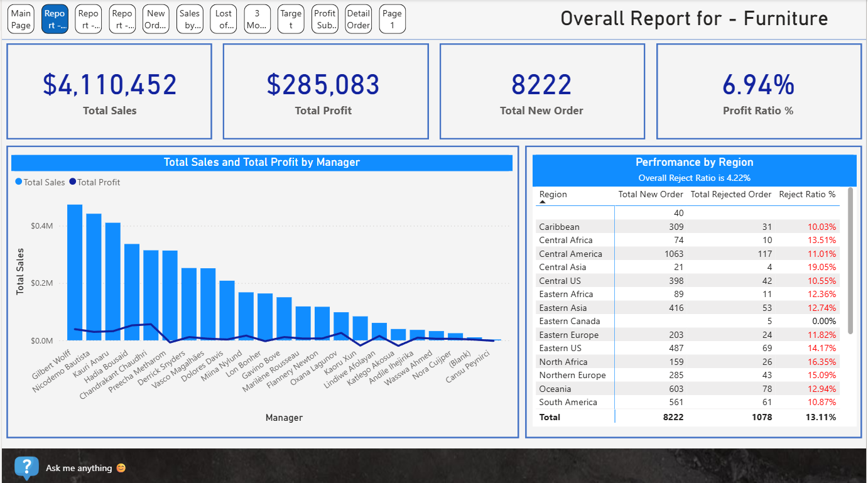The height and width of the screenshot is (483, 868).
Task: Navigate to the Main Page tab
Action: [x=21, y=18]
